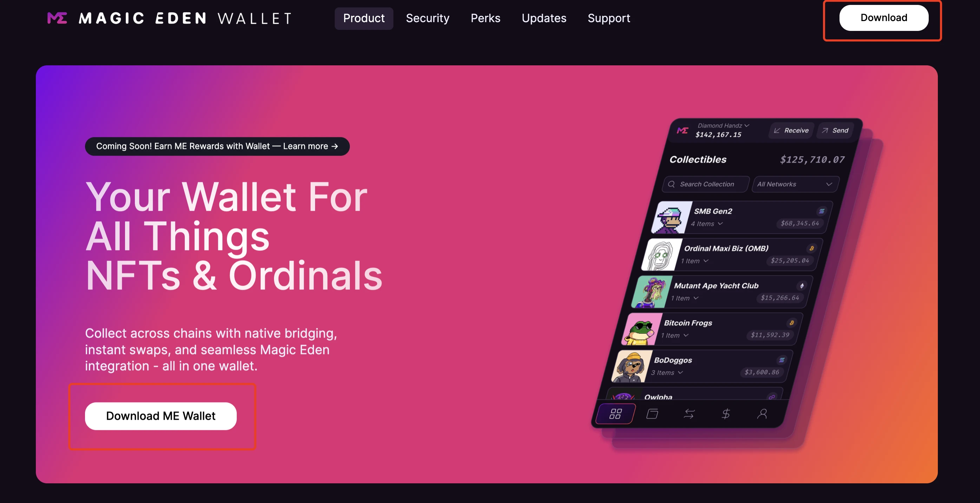This screenshot has width=980, height=503.
Task: Click the Product tab in navigation
Action: [363, 17]
